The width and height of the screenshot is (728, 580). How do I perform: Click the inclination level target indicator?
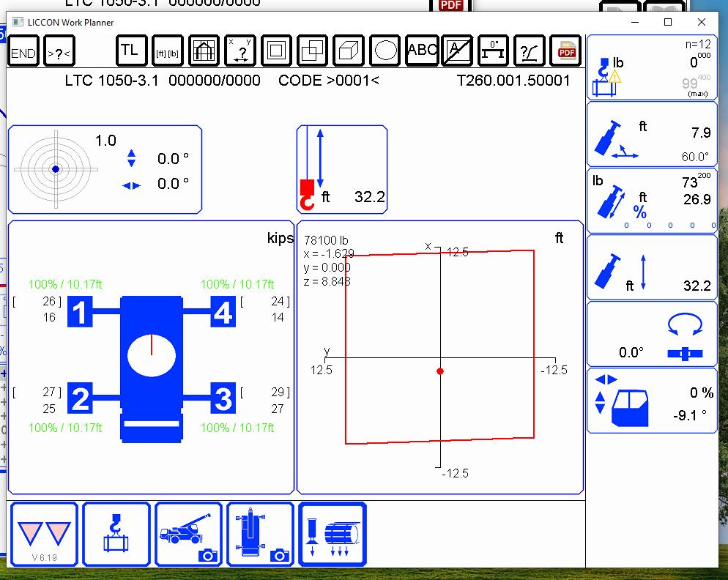click(x=56, y=169)
